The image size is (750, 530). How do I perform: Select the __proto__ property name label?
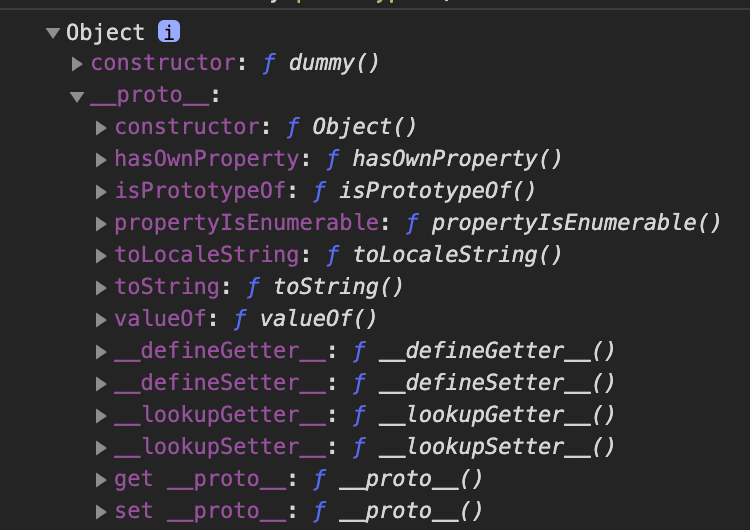tap(151, 95)
